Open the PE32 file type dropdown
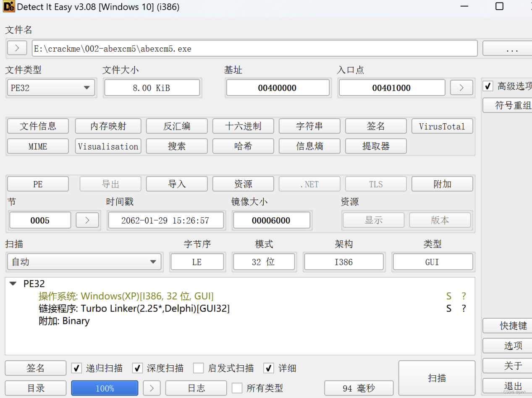 tap(51, 88)
